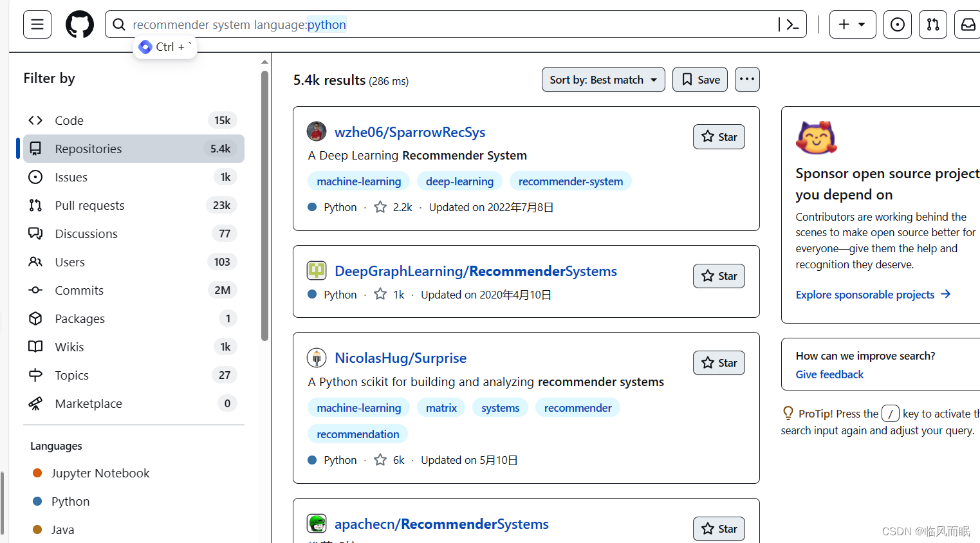The width and height of the screenshot is (980, 543).
Task: Star the wzhe06/SparrowRecSys repository
Action: coord(719,136)
